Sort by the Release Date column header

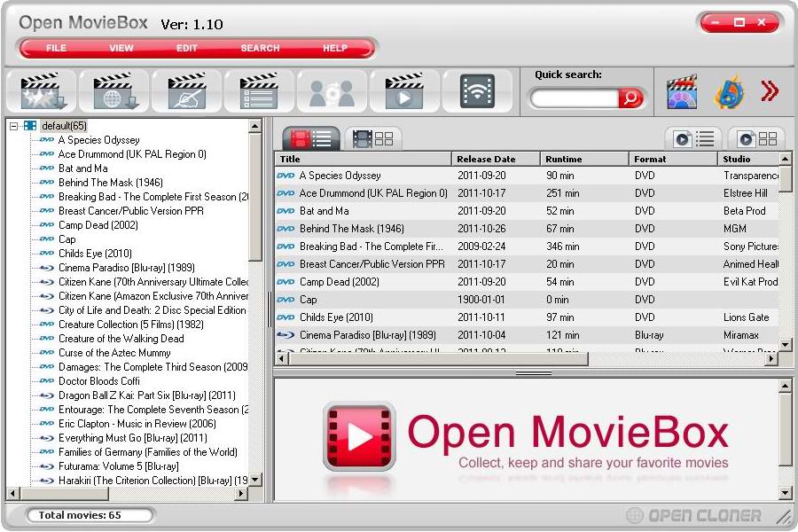(495, 159)
